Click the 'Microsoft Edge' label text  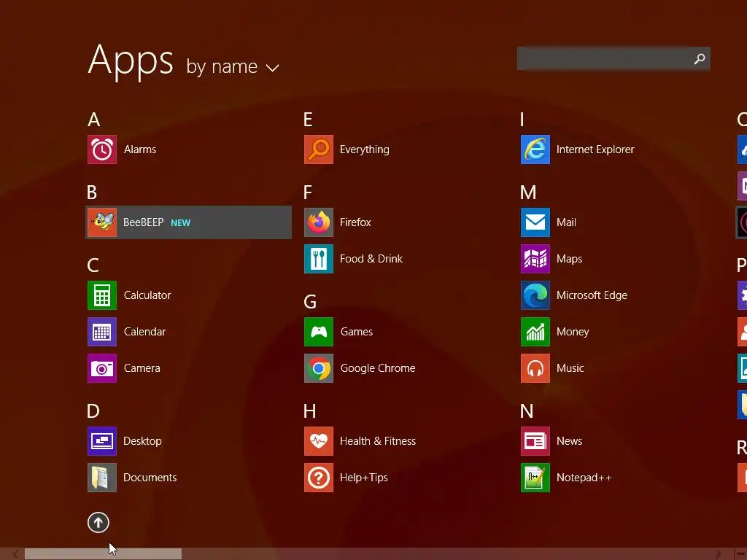coord(592,296)
